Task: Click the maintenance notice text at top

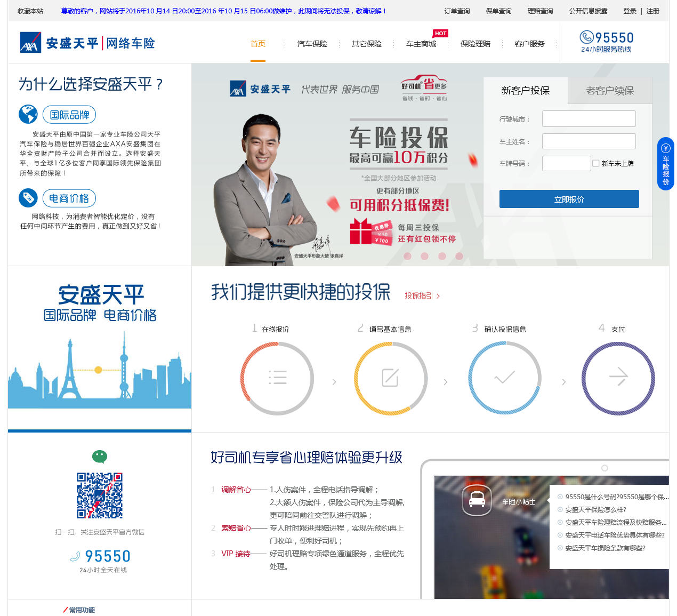Action: tap(224, 11)
